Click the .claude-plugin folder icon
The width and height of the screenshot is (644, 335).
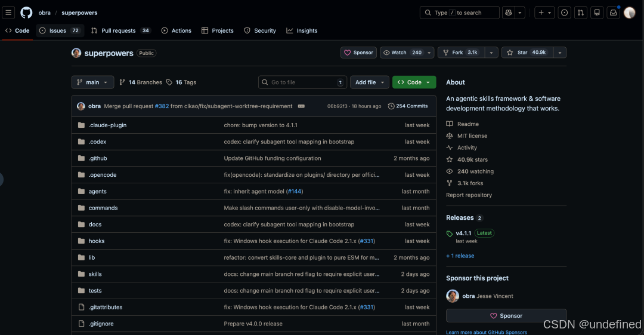(81, 125)
